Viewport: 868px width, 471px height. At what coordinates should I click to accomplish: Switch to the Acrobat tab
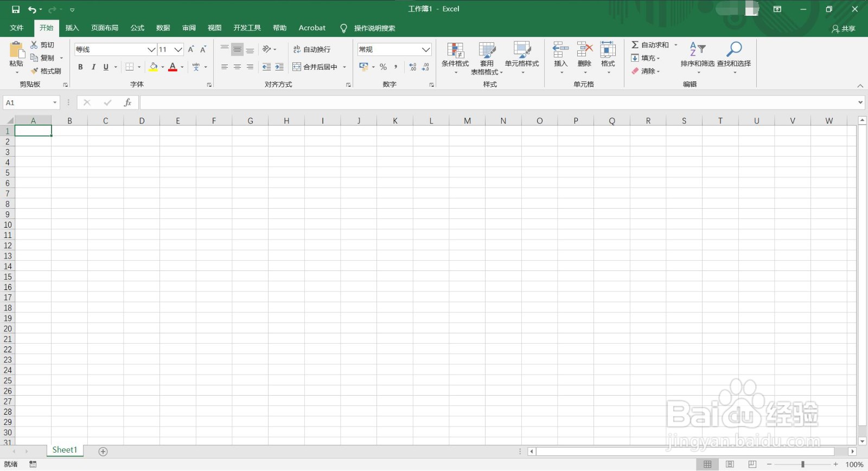pos(312,28)
